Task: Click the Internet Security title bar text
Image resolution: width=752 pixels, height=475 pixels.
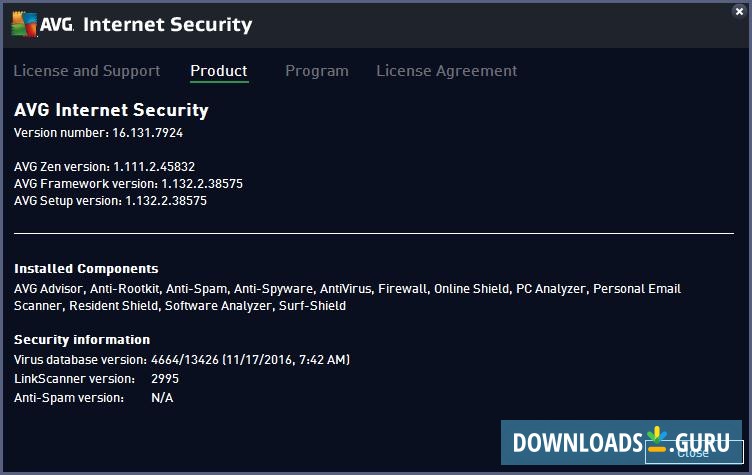Action: [168, 24]
